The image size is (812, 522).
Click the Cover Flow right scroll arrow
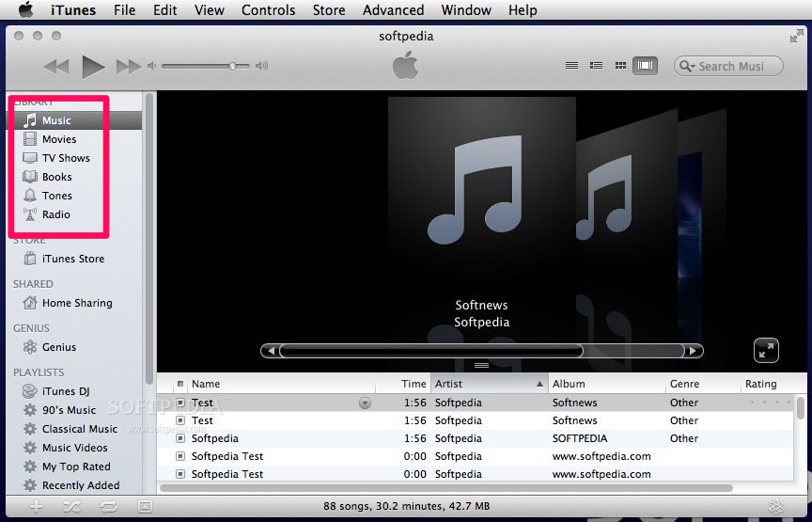point(694,351)
